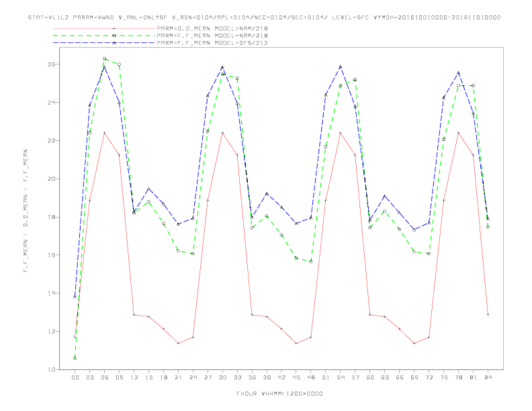The height and width of the screenshot is (411, 532).
Task: Click y-axis tick label 26
Action: click(x=52, y=64)
